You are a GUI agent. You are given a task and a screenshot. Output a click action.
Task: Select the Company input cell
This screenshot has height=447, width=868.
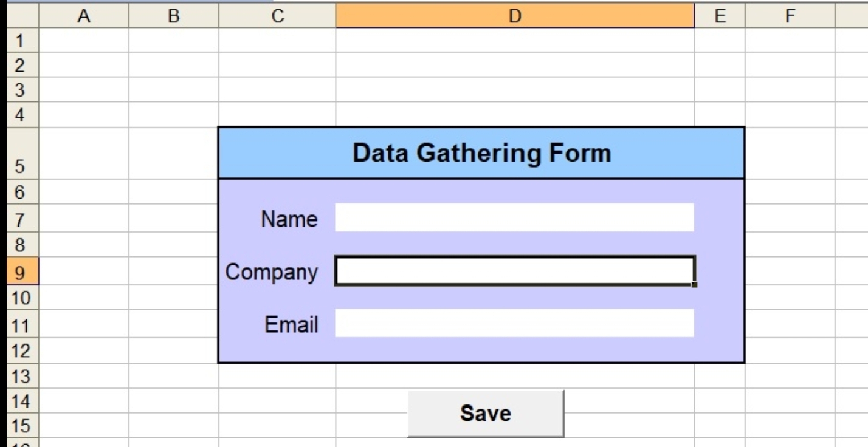tap(514, 271)
